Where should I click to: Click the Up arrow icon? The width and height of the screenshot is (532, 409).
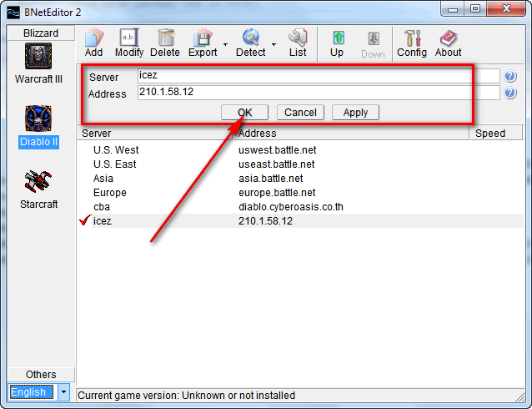pyautogui.click(x=338, y=38)
